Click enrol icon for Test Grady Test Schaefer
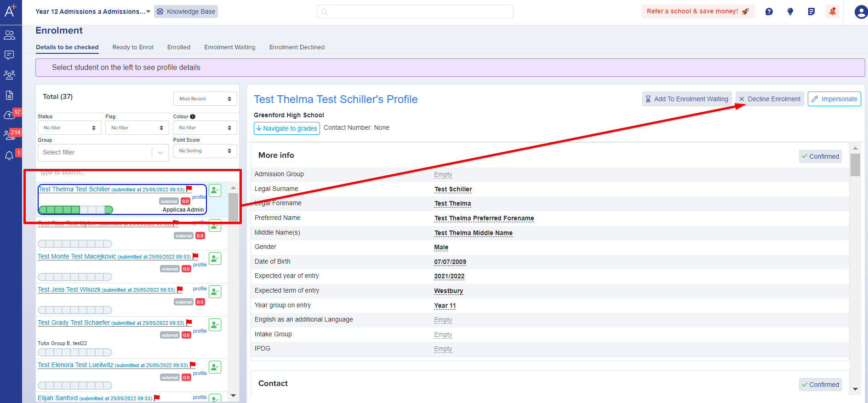The height and width of the screenshot is (403, 868). tap(215, 325)
